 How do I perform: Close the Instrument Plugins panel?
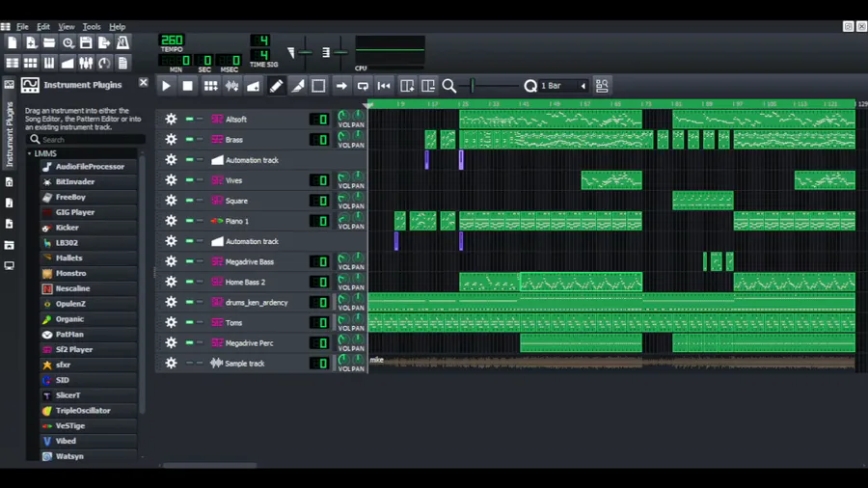[143, 82]
